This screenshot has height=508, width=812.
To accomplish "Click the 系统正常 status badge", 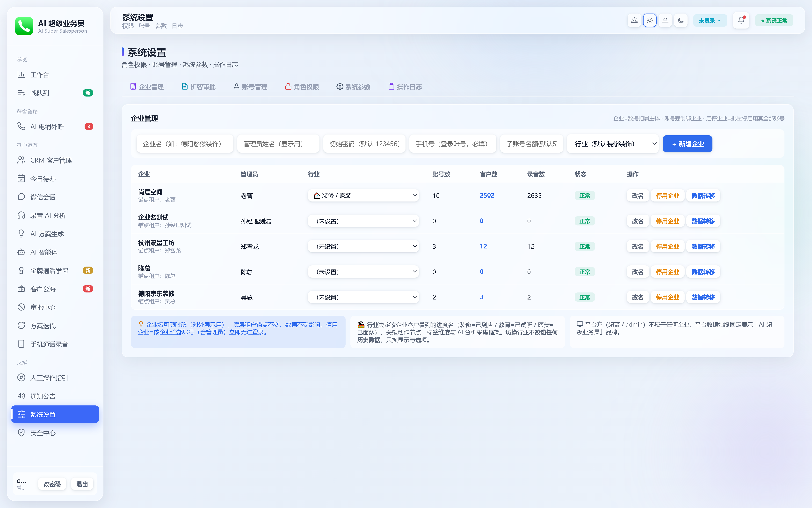I will click(774, 21).
